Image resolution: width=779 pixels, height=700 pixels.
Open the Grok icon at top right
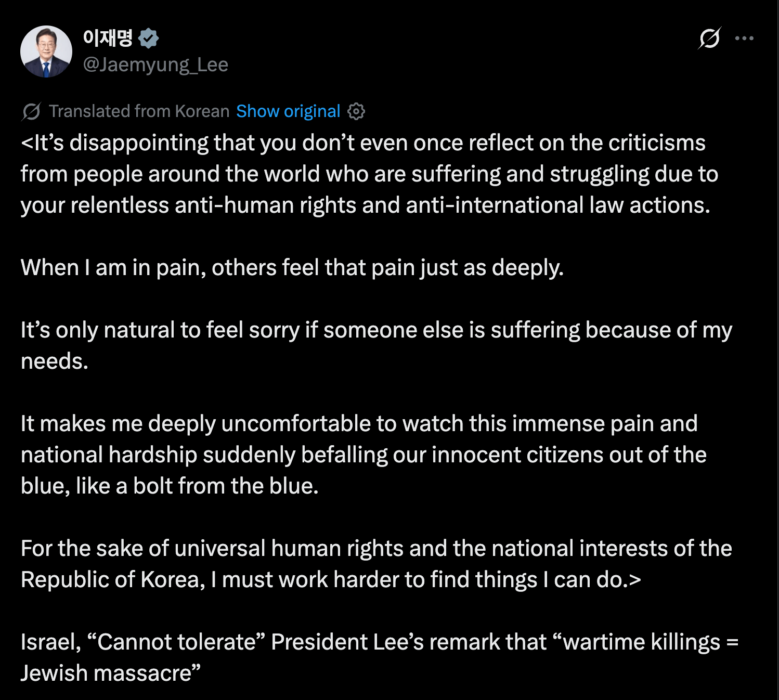[709, 38]
